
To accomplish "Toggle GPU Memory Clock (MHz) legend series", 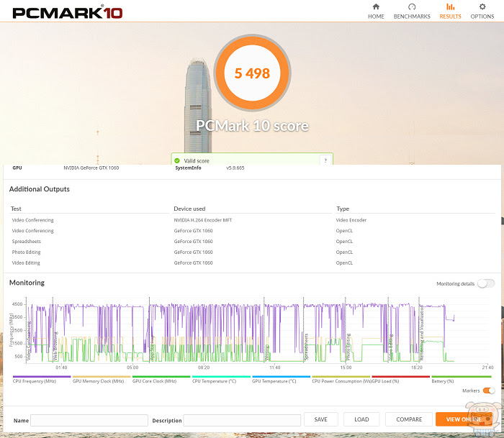I will [x=102, y=379].
